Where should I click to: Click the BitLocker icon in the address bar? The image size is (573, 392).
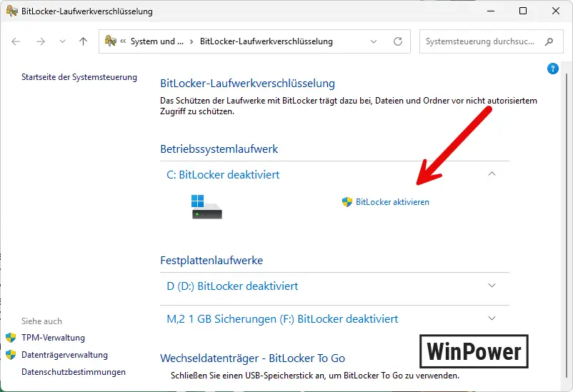(110, 41)
